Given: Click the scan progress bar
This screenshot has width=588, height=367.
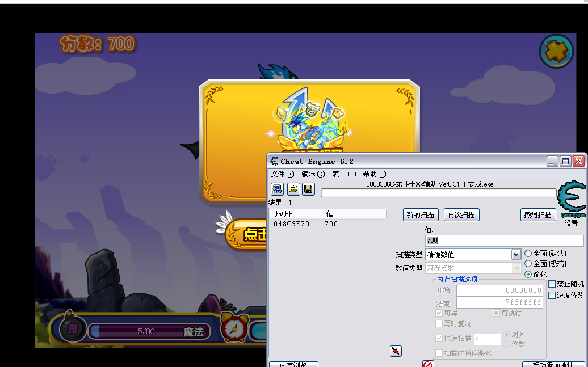Looking at the screenshot, I should [438, 193].
